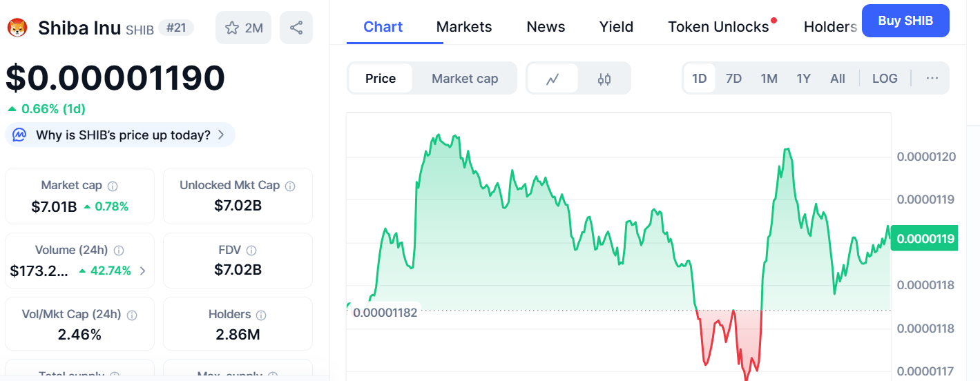Click FDV info icon
Viewport: 980px width, 381px height.
251,251
